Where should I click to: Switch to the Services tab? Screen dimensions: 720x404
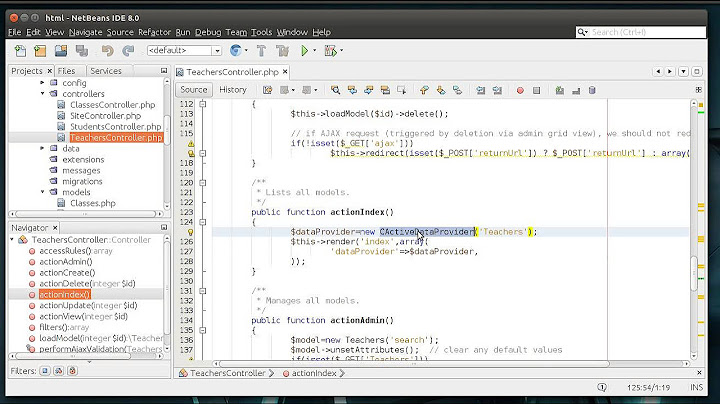106,71
